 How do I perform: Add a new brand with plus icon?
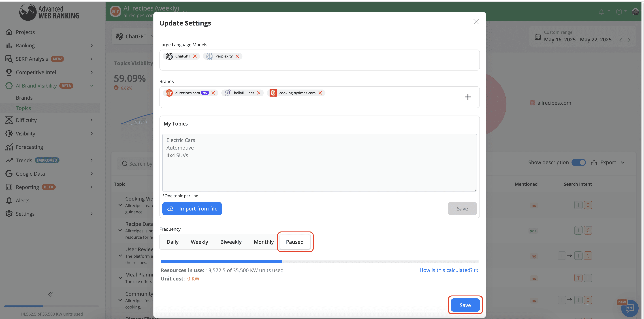tap(468, 97)
